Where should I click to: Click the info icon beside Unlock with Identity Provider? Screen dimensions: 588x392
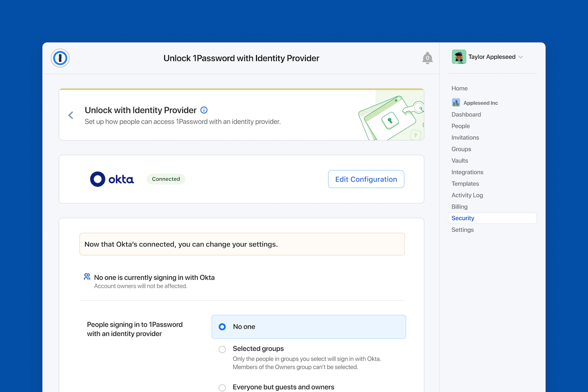[204, 110]
